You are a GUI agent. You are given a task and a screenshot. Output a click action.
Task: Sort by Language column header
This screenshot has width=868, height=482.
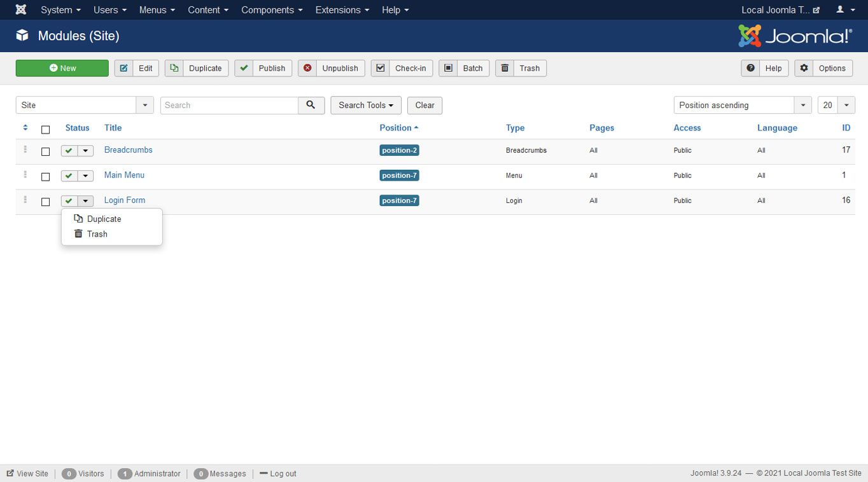click(x=777, y=128)
